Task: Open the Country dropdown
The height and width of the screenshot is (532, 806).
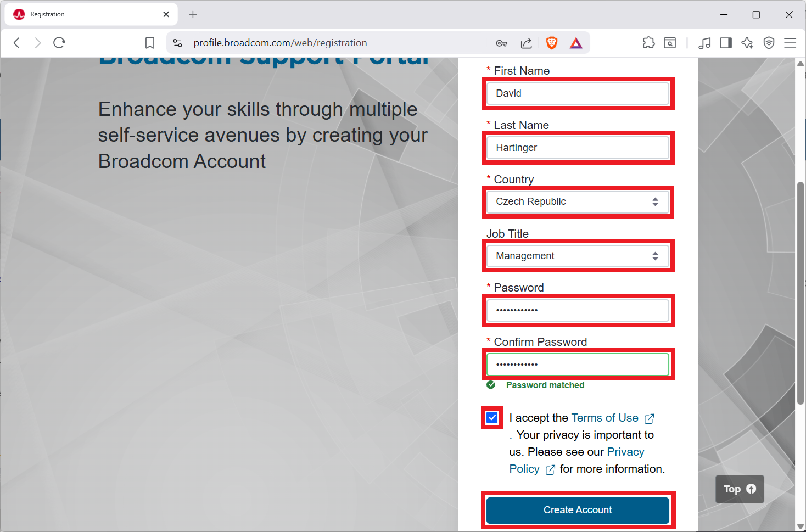Action: click(577, 201)
